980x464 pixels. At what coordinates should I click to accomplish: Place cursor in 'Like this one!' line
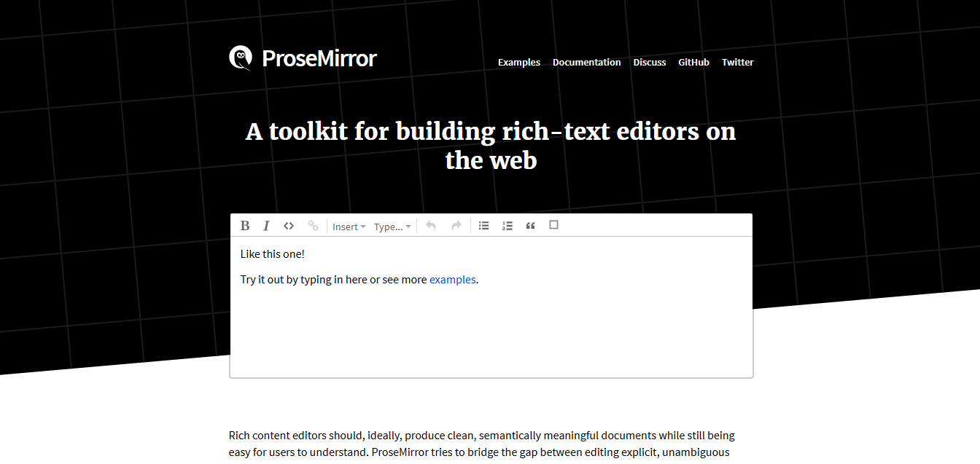(273, 254)
